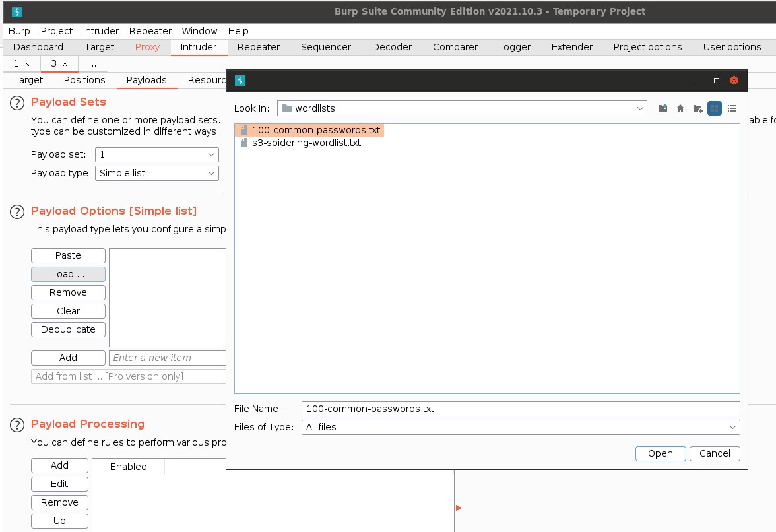Jump to the home directory
Viewport: 776px width, 532px height.
point(680,108)
